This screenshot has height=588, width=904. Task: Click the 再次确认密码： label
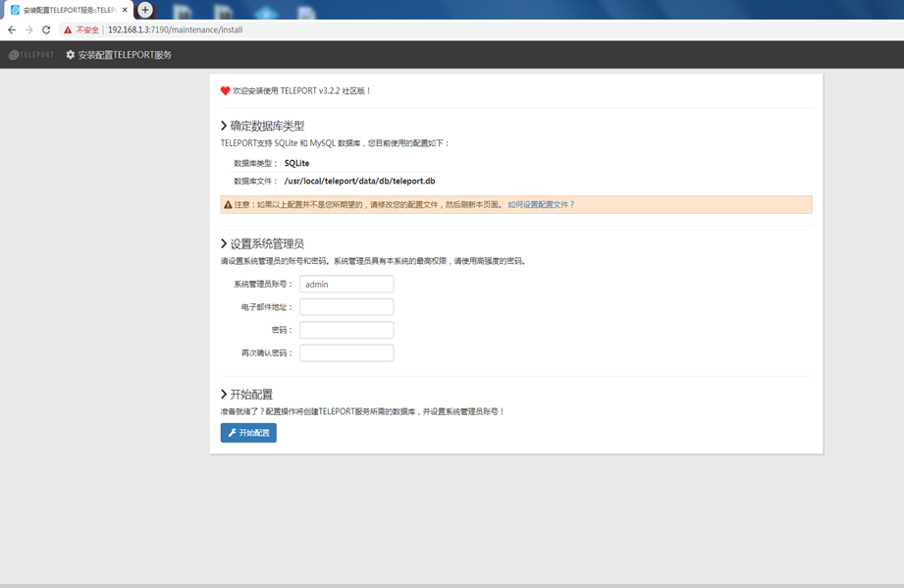(267, 353)
